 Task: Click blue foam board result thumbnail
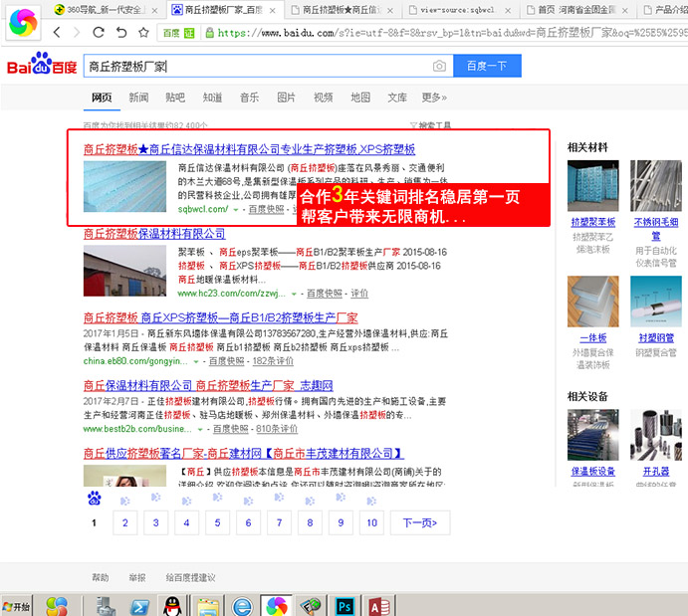[125, 186]
